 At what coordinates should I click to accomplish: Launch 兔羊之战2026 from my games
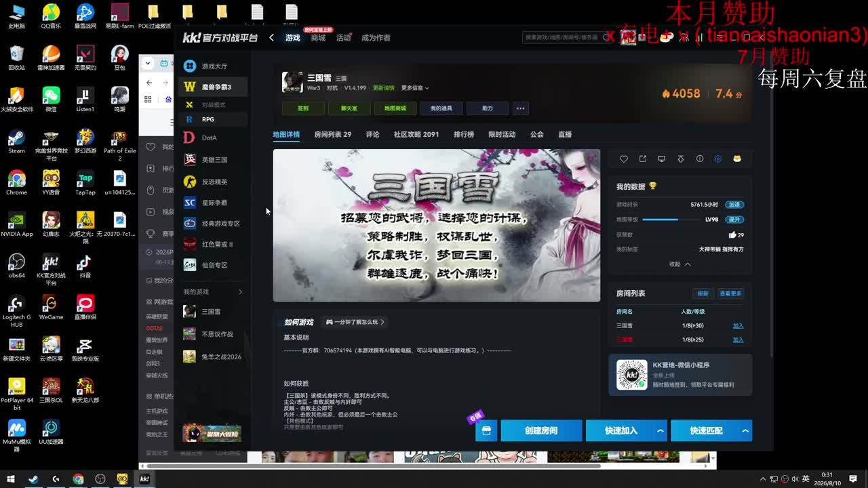click(213, 357)
